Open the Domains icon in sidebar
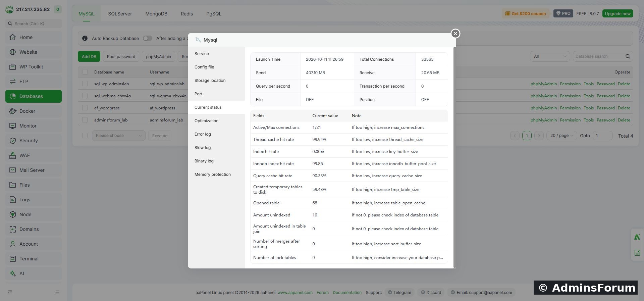Image resolution: width=644 pixels, height=301 pixels. (x=13, y=229)
